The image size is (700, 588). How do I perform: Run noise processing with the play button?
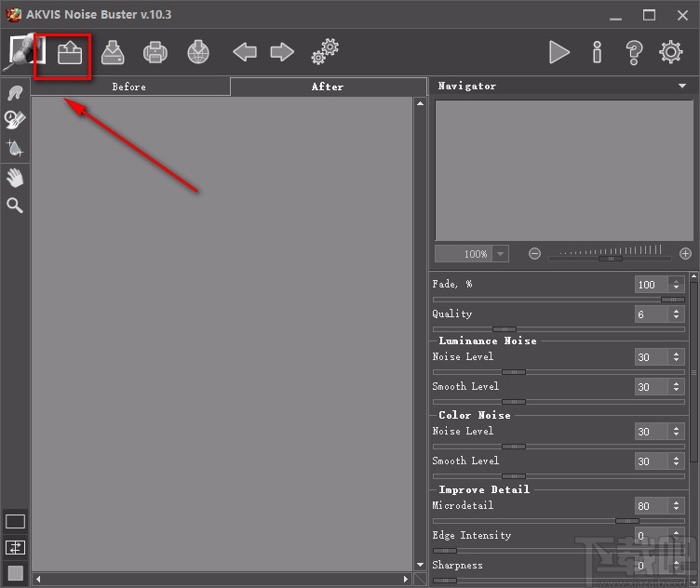[559, 52]
